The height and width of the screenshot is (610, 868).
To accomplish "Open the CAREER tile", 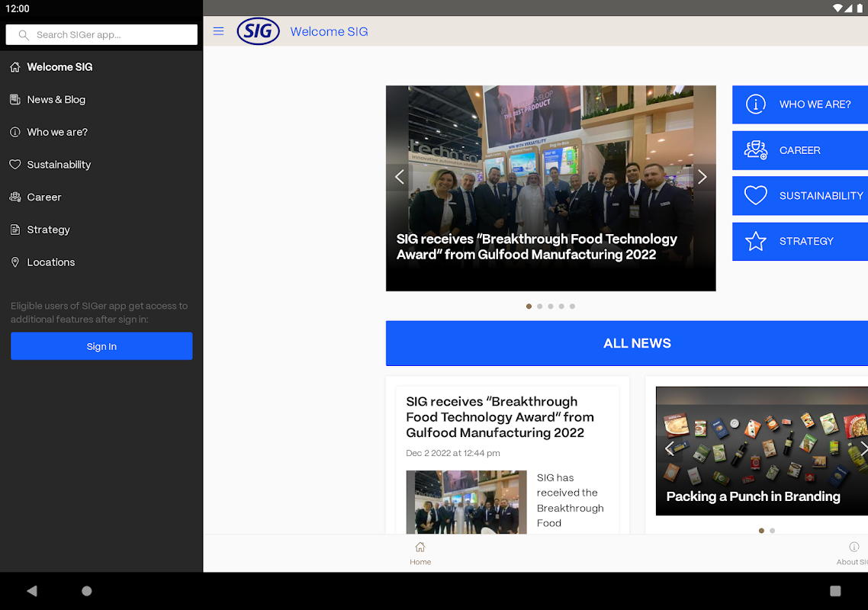I will 800,150.
